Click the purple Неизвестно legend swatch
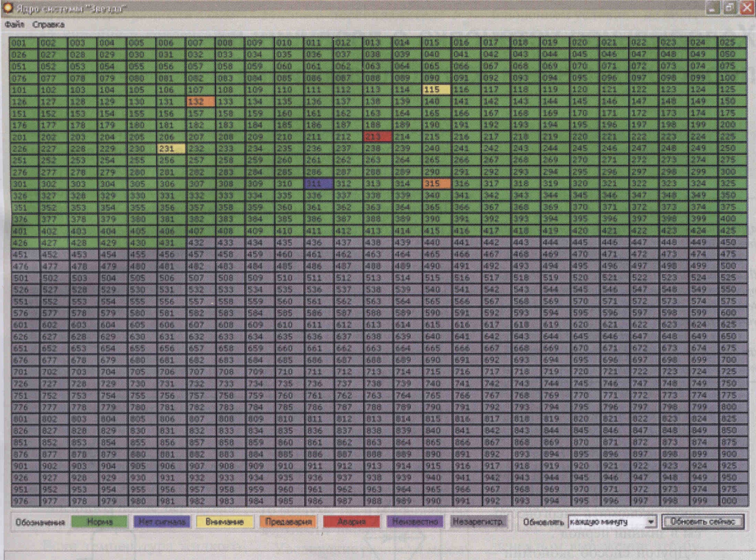Image resolution: width=756 pixels, height=560 pixels. (x=415, y=522)
